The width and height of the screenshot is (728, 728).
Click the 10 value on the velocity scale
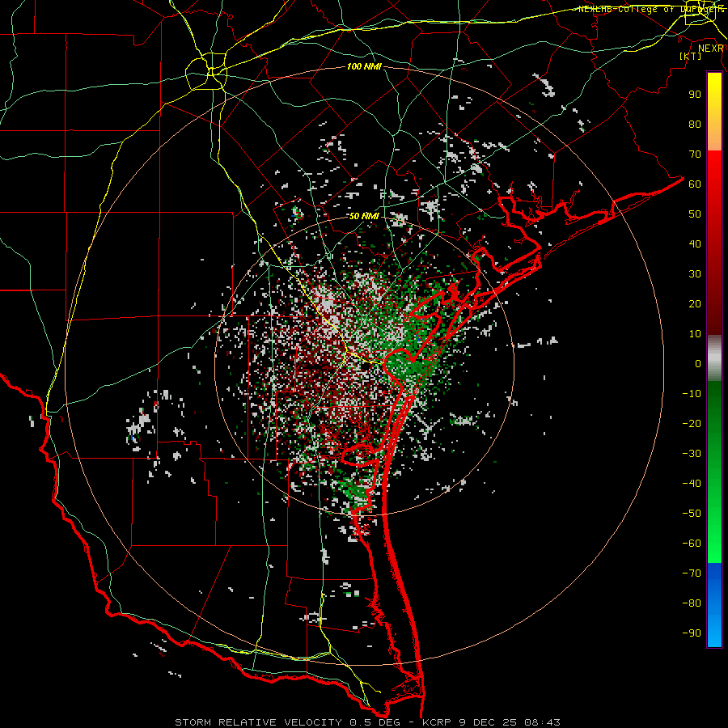point(695,334)
